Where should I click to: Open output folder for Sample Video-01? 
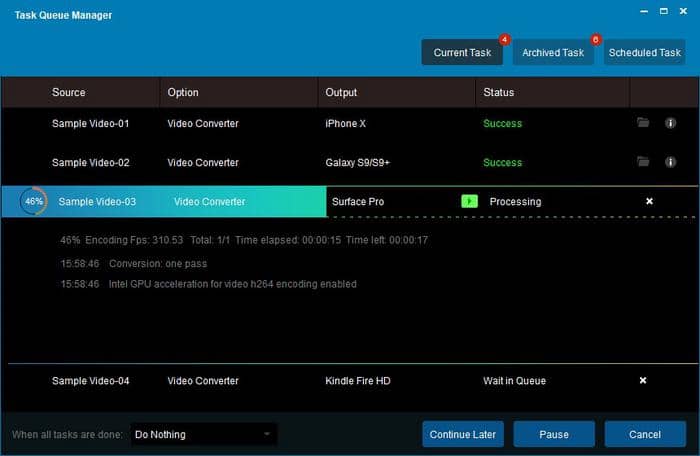pyautogui.click(x=643, y=123)
